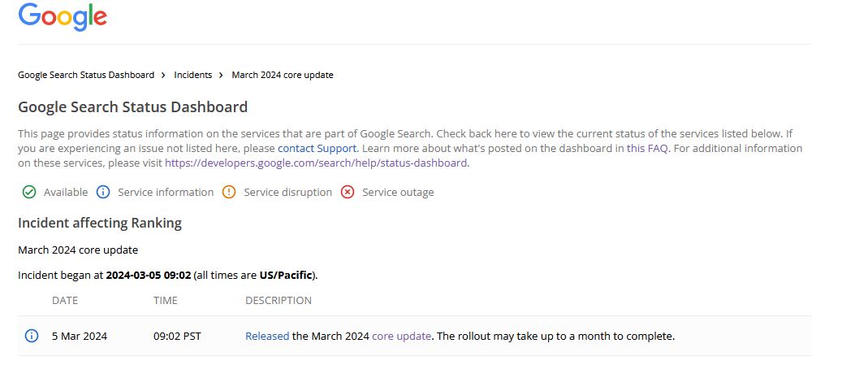Open the Released link in description
Viewport: 868px width, 365px height.
click(267, 336)
